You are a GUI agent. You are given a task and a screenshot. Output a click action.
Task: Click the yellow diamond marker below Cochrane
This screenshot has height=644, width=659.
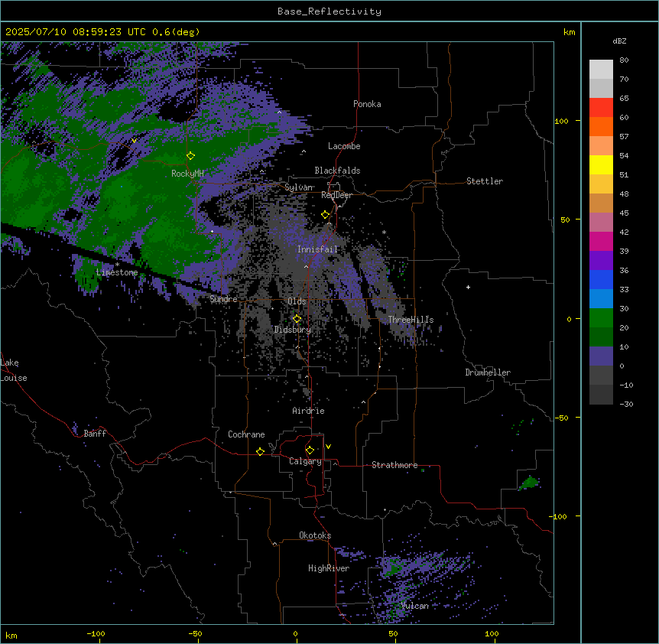click(260, 451)
